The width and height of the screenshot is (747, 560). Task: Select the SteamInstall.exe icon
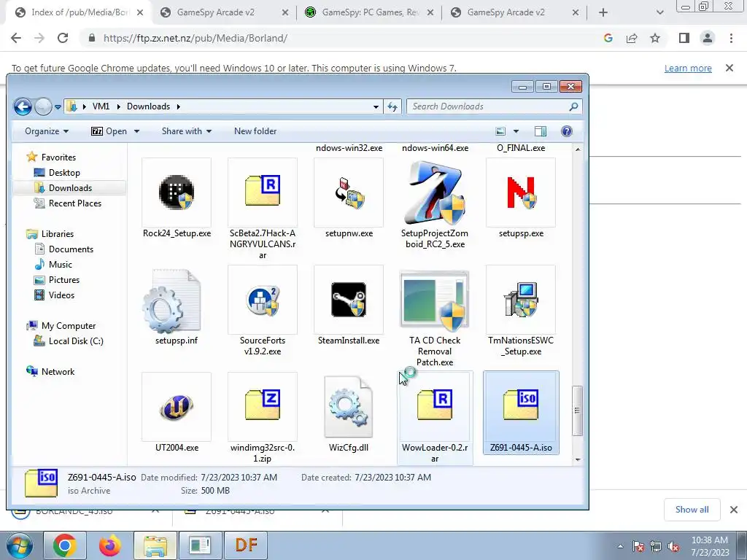[x=349, y=300]
